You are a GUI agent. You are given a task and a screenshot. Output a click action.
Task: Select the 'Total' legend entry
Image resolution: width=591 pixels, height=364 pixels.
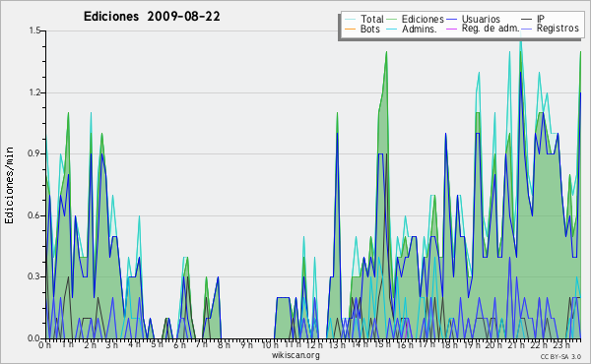click(372, 19)
